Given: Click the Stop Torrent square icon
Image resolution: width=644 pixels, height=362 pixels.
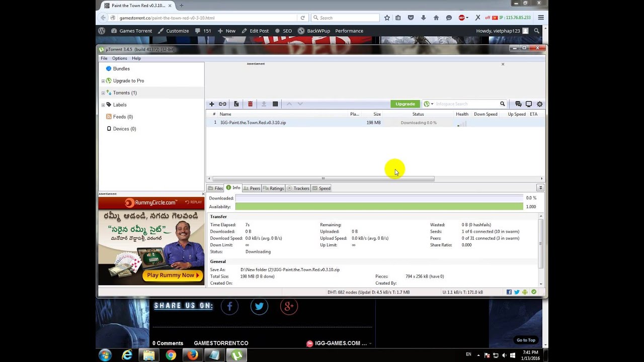Looking at the screenshot, I should click(x=275, y=104).
